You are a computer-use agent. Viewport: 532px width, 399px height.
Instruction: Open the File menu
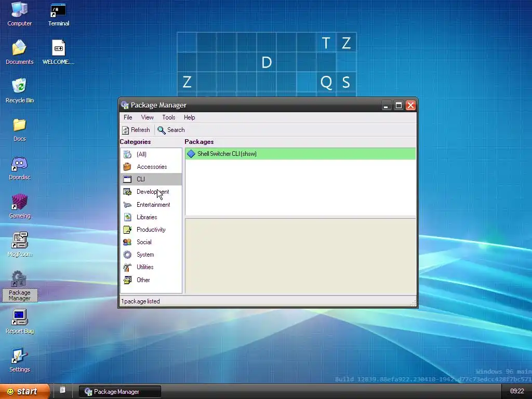[x=128, y=117]
